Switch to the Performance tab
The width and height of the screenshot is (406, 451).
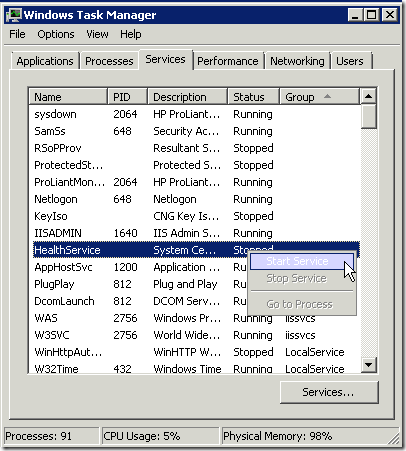point(228,61)
